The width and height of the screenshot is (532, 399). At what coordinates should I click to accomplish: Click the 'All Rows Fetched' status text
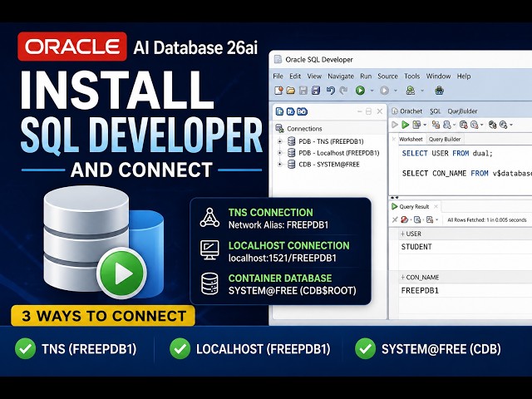486,219
